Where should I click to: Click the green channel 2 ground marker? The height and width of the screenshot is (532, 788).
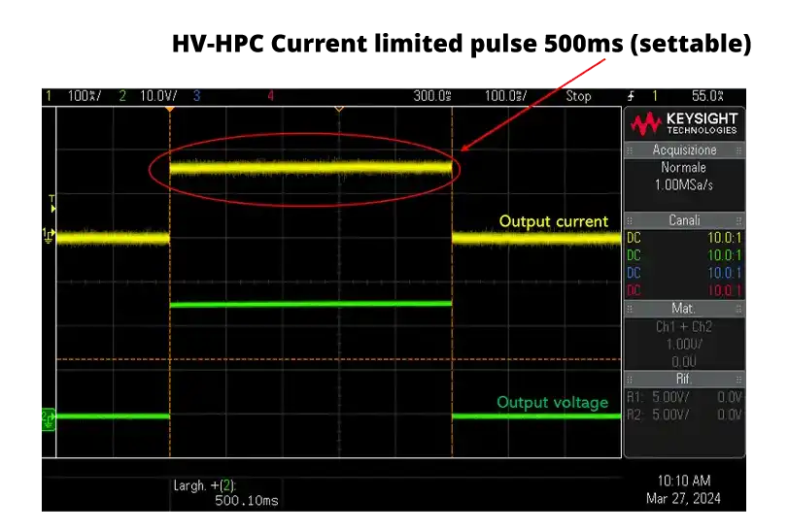pyautogui.click(x=49, y=419)
